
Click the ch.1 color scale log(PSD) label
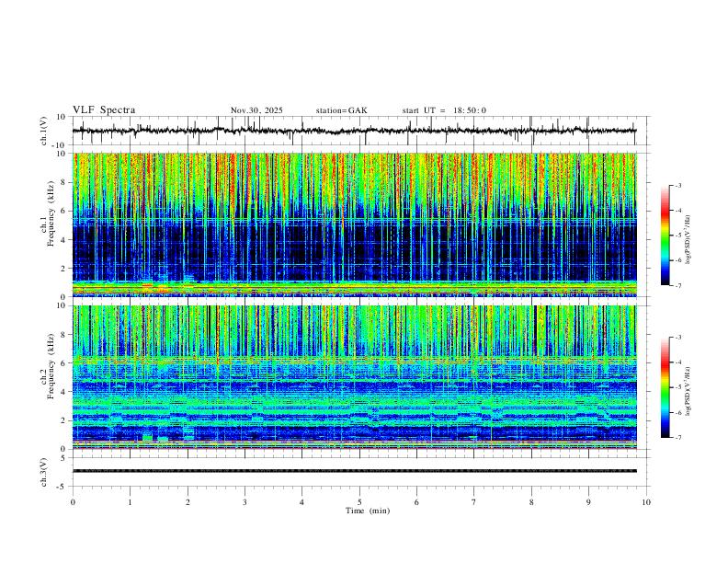pos(688,240)
